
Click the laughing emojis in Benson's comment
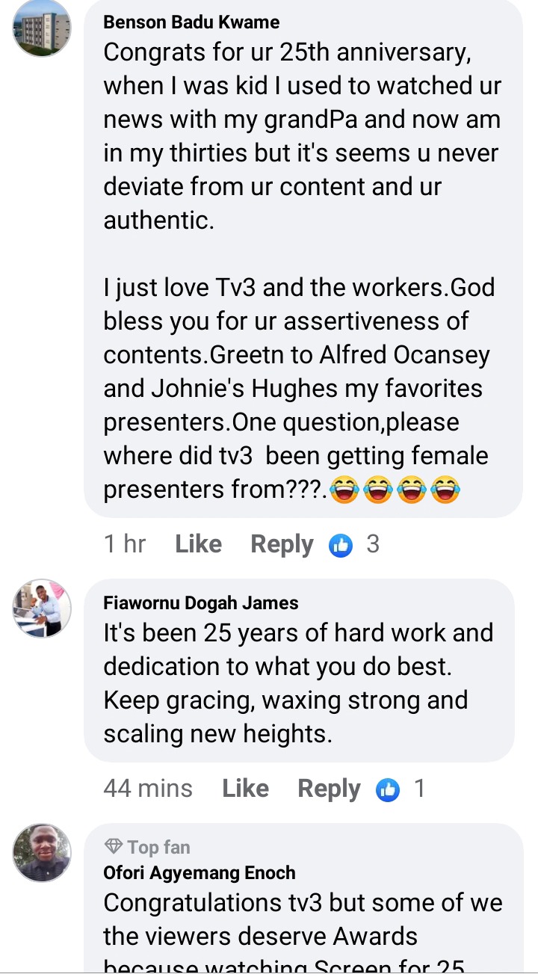click(x=395, y=490)
